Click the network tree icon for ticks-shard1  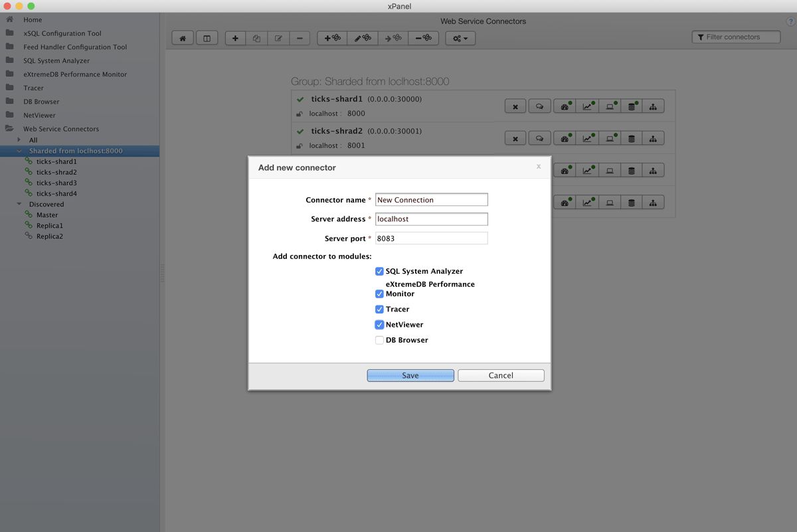(653, 106)
